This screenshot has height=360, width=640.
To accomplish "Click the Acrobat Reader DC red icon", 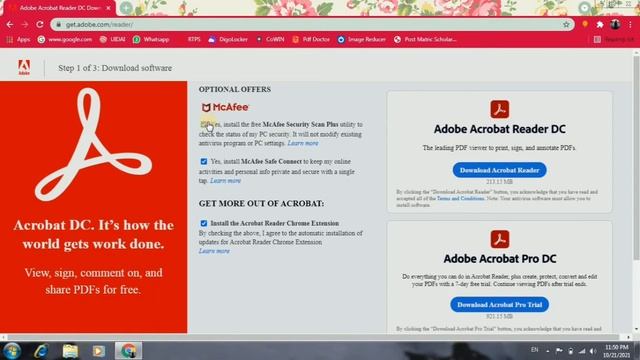I will (x=500, y=109).
